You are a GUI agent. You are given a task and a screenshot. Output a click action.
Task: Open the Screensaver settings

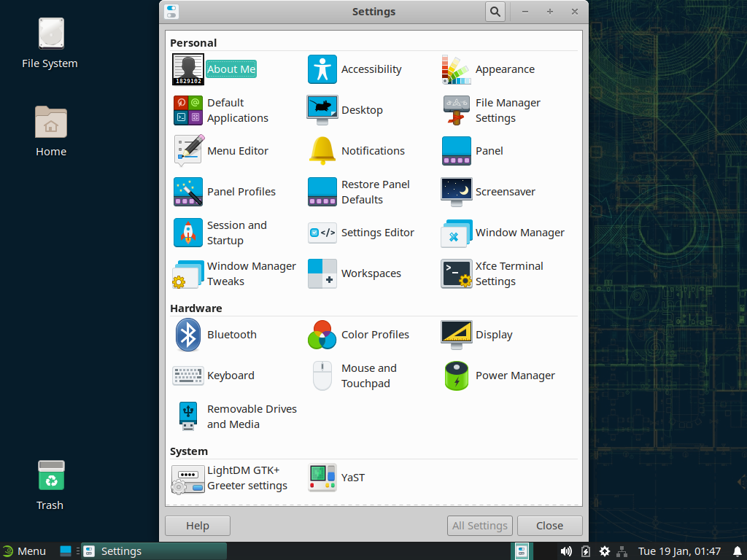tap(456, 192)
